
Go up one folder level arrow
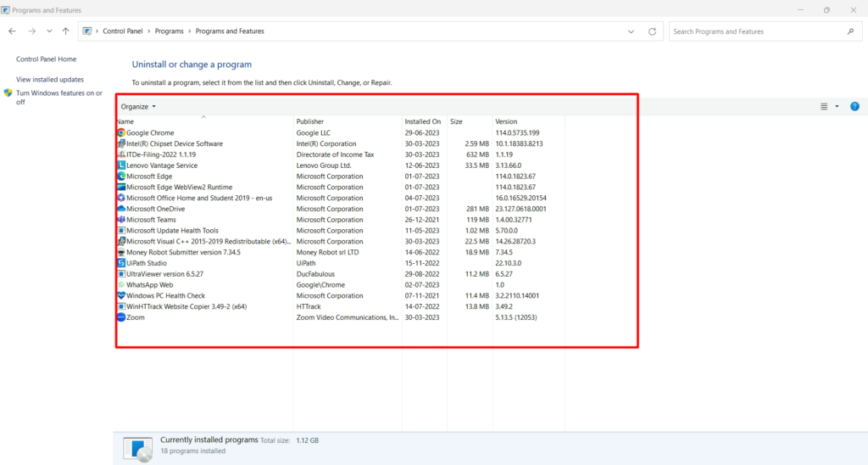[x=65, y=31]
